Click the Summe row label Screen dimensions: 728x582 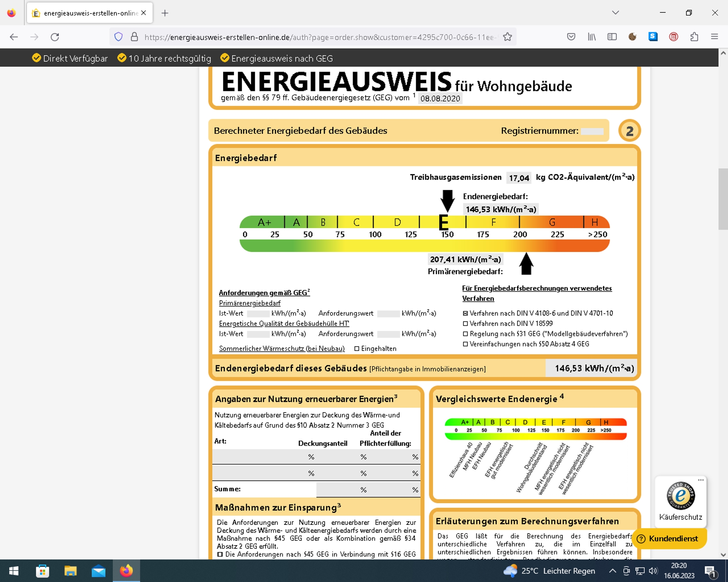click(227, 489)
